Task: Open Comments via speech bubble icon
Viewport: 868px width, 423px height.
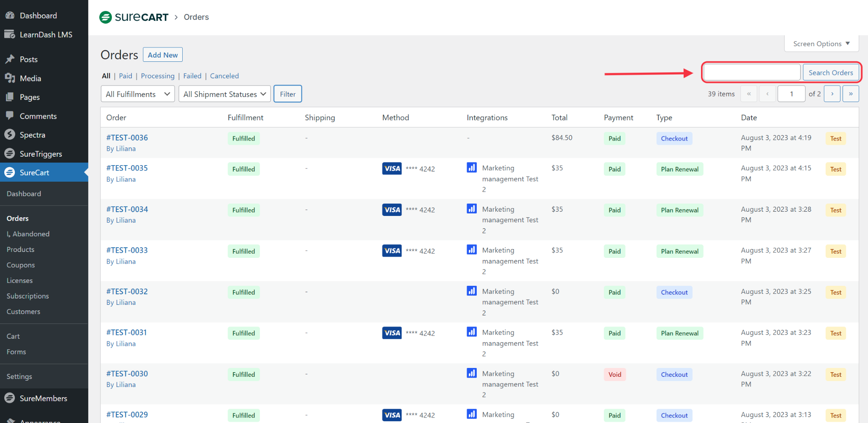Action: tap(10, 116)
